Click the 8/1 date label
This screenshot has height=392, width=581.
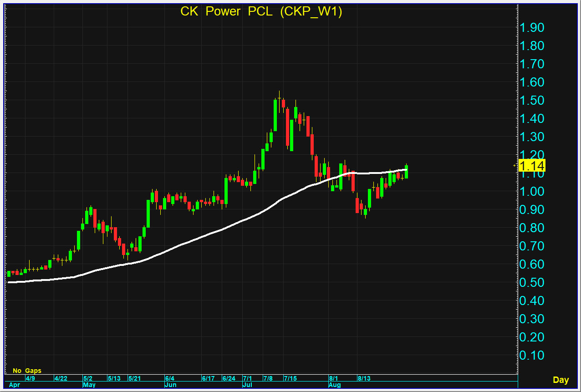(x=334, y=378)
